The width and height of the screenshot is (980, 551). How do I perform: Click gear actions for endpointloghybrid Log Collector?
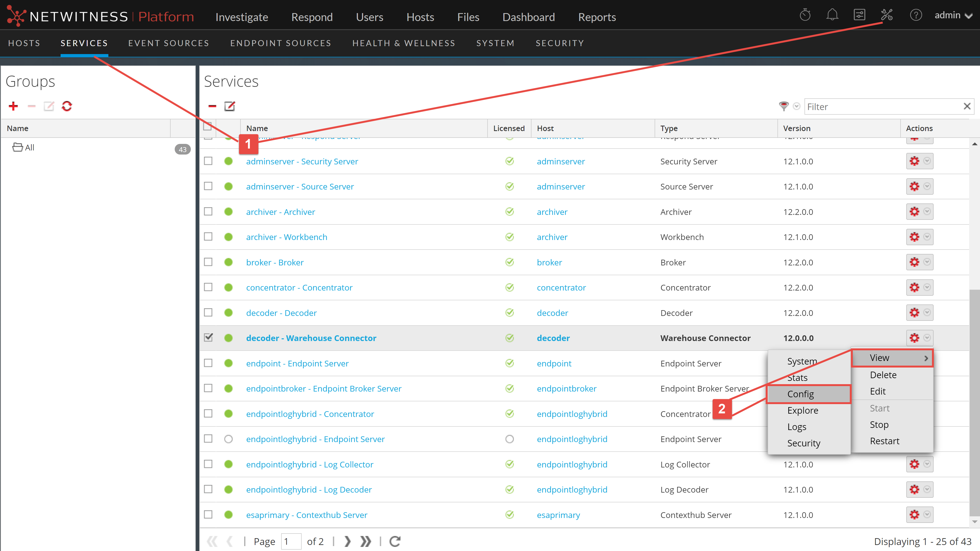pos(914,464)
